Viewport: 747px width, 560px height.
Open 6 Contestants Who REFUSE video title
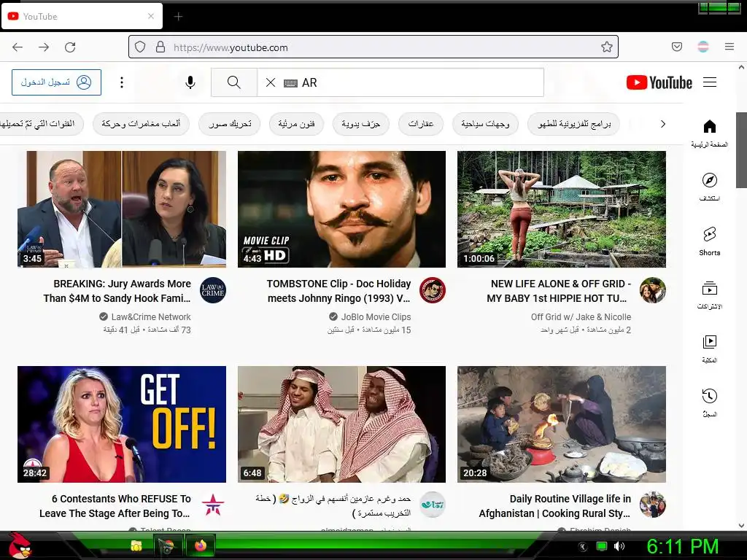point(115,506)
